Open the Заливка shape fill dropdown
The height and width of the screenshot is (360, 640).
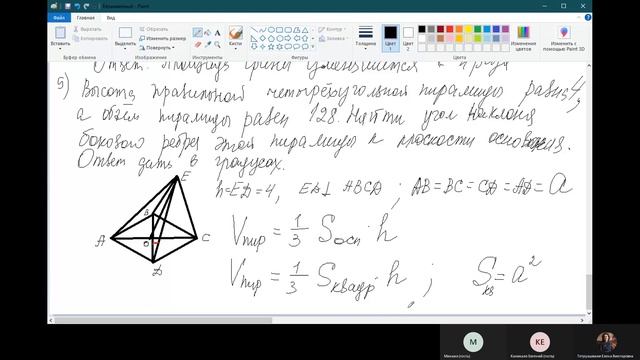(x=333, y=38)
